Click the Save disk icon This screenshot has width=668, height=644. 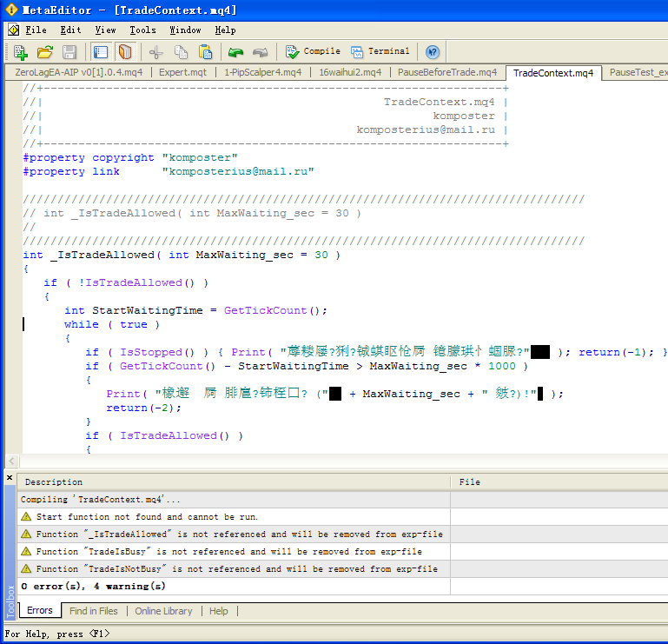point(69,52)
